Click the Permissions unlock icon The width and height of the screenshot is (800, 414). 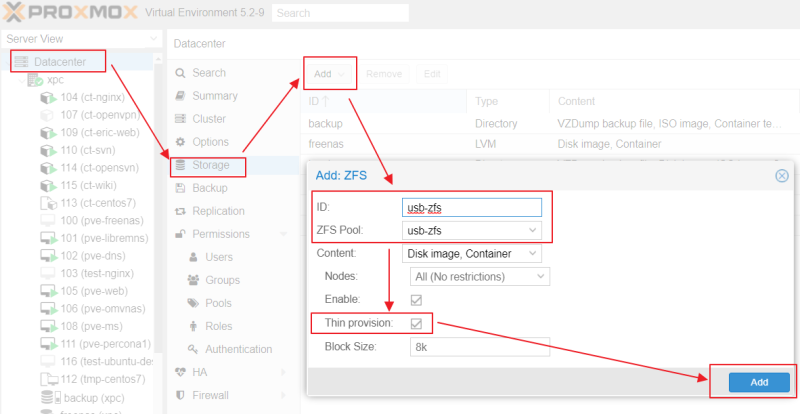(180, 234)
